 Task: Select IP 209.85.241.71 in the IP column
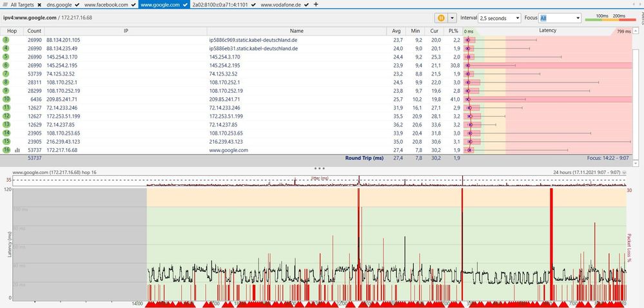click(x=62, y=99)
